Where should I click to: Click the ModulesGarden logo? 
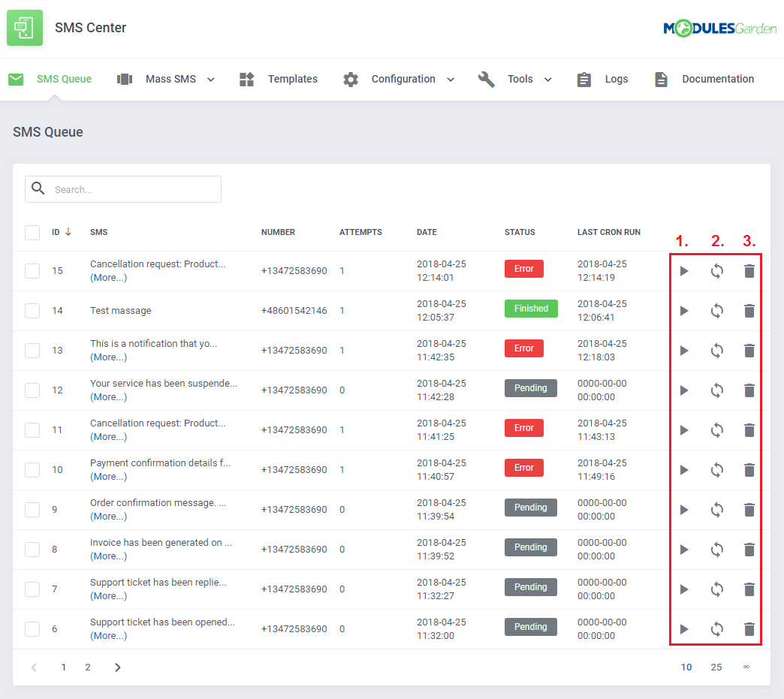coord(719,28)
